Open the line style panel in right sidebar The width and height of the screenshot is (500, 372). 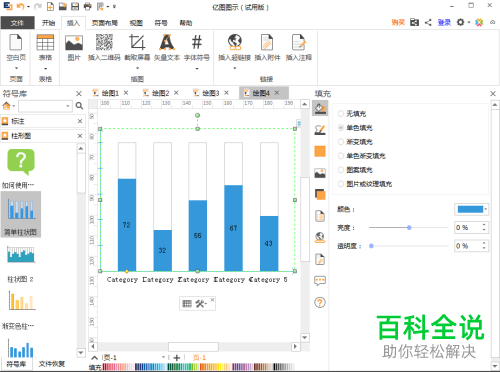[x=320, y=130]
